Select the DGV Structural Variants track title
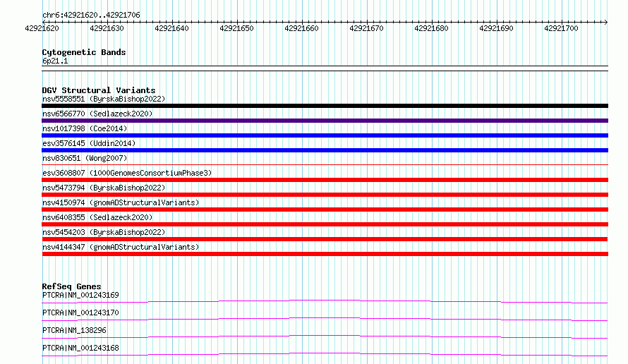The image size is (628, 364). [99, 90]
